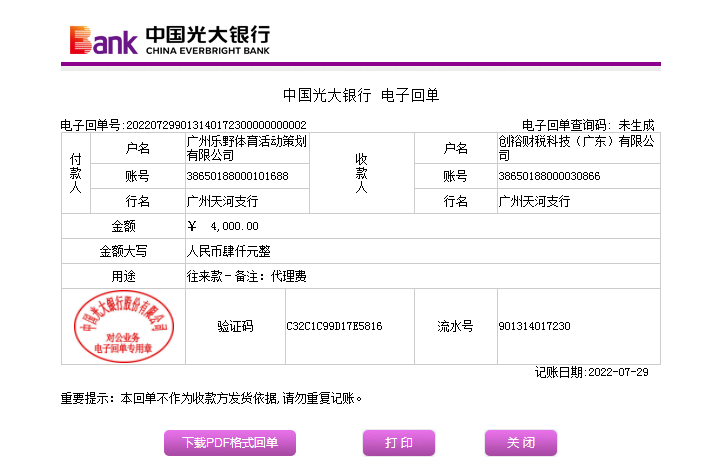Select the verification code C32C1C99D17E5816
This screenshot has height=470, width=712.
tap(334, 326)
